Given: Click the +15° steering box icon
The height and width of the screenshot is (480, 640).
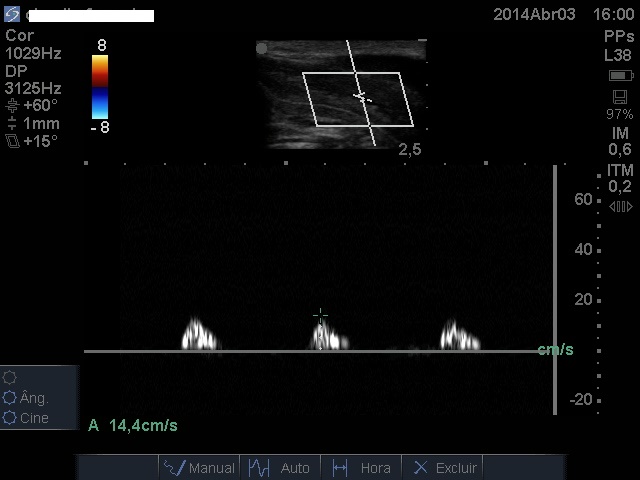Looking at the screenshot, I should (x=12, y=142).
